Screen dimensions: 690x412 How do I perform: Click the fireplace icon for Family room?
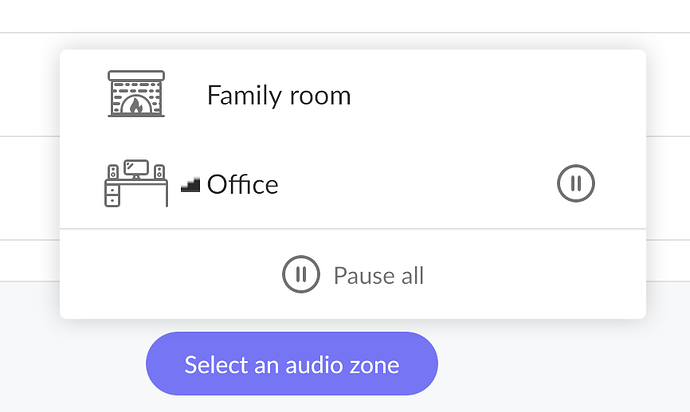(136, 94)
